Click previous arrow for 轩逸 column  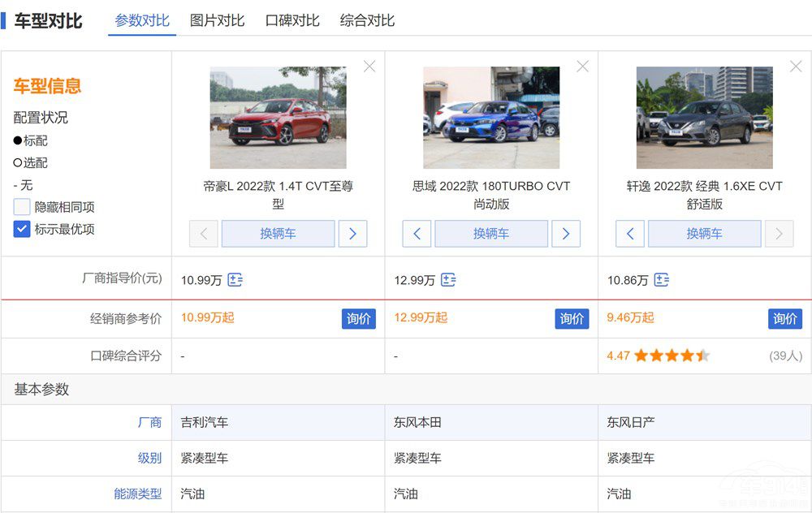coord(630,234)
